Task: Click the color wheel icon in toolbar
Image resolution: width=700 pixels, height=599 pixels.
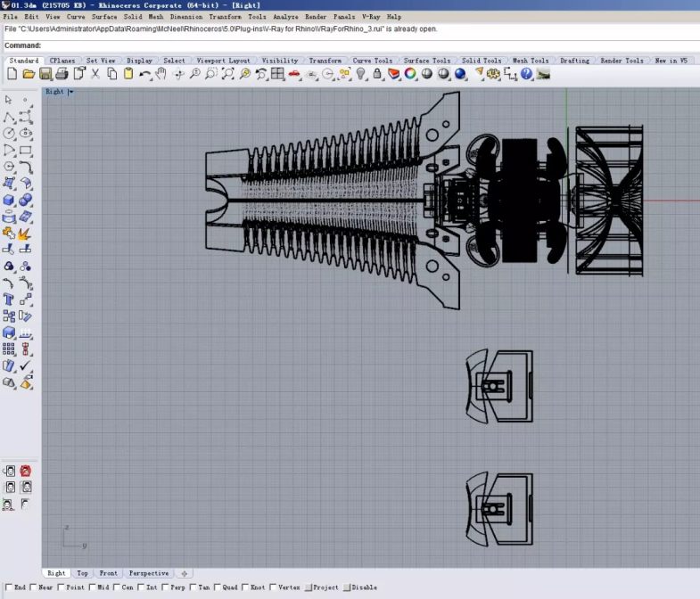Action: (410, 74)
